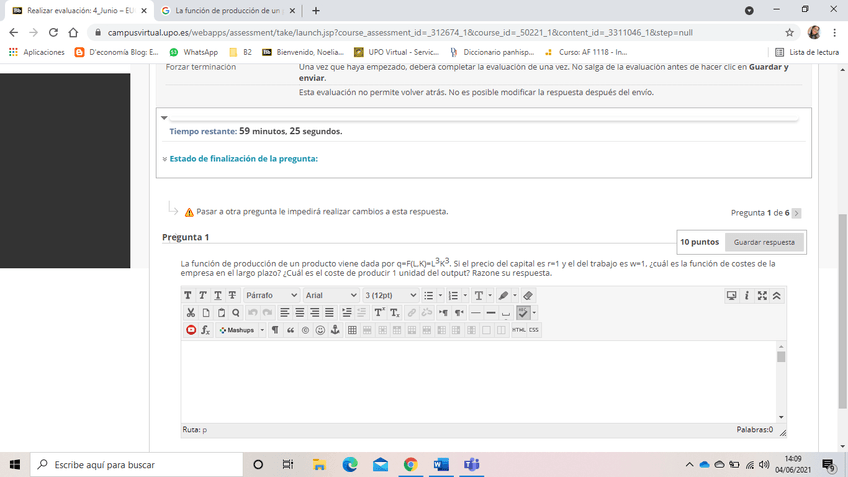Apply bold formatting in the editor toolbar

(189, 296)
